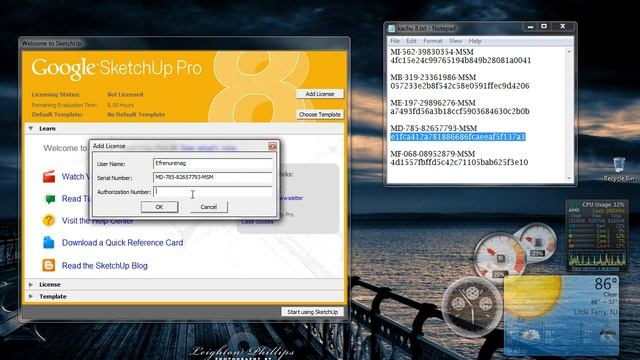
Task: Click serial ME-197-29896276-MSM in Notepad
Action: [433, 103]
